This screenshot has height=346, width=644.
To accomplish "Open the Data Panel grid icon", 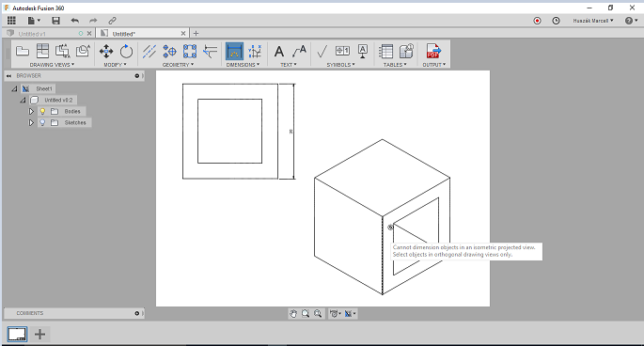I will click(11, 20).
